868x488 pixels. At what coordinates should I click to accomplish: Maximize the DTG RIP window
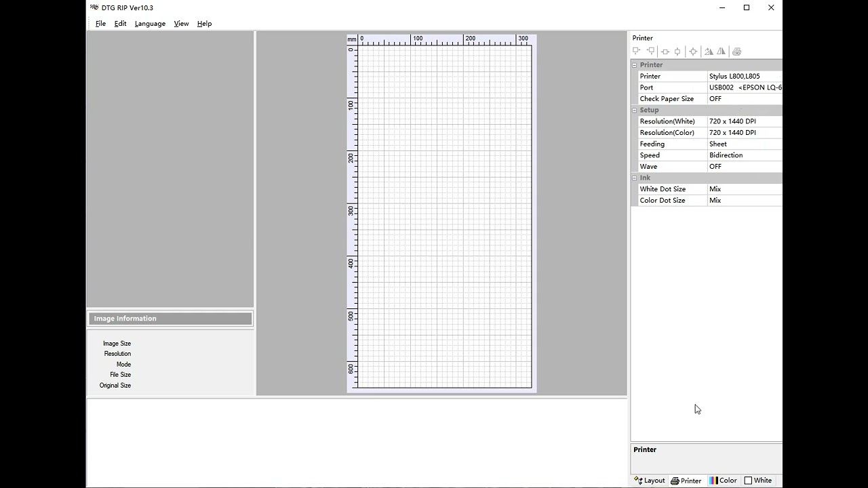(x=747, y=7)
